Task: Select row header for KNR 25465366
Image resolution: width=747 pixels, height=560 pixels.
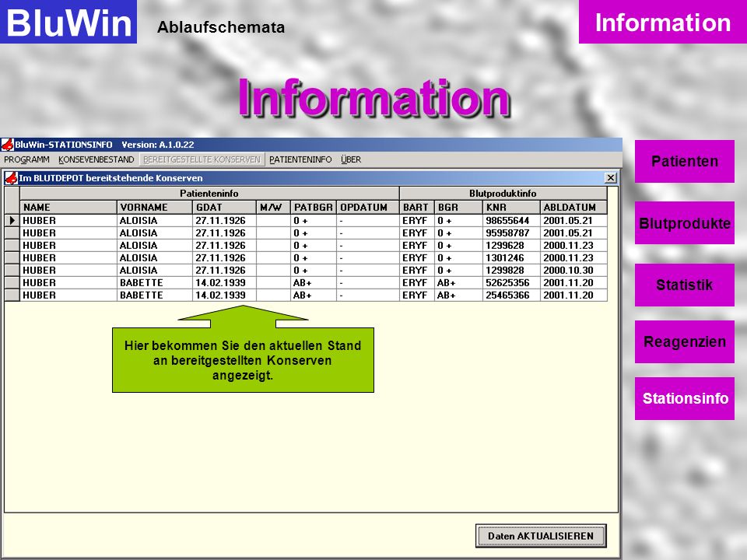Action: coord(12,296)
